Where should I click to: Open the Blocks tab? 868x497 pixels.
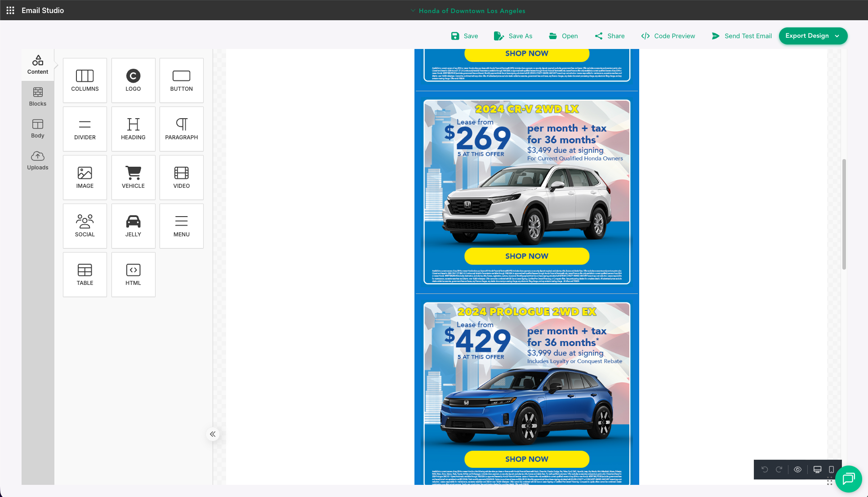[38, 97]
